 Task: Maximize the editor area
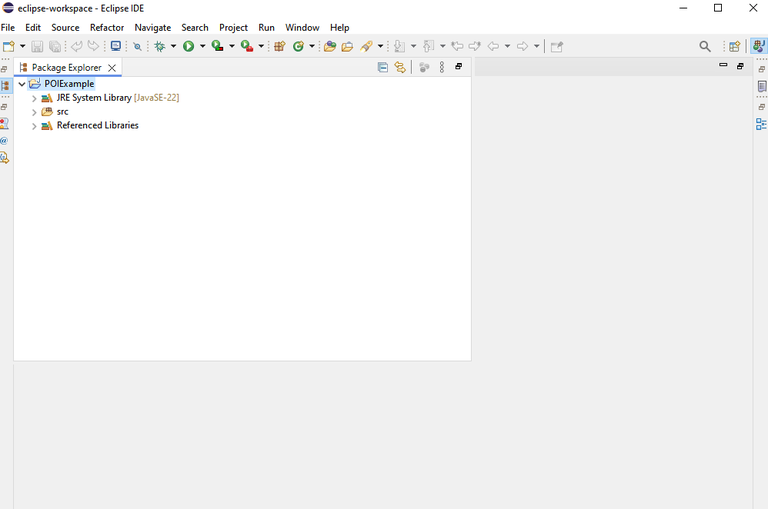740,66
